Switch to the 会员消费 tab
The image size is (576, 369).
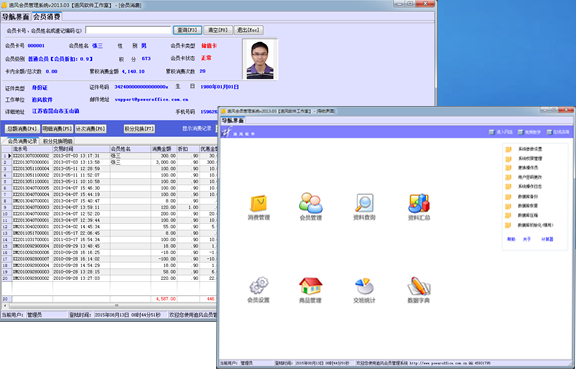[x=47, y=17]
